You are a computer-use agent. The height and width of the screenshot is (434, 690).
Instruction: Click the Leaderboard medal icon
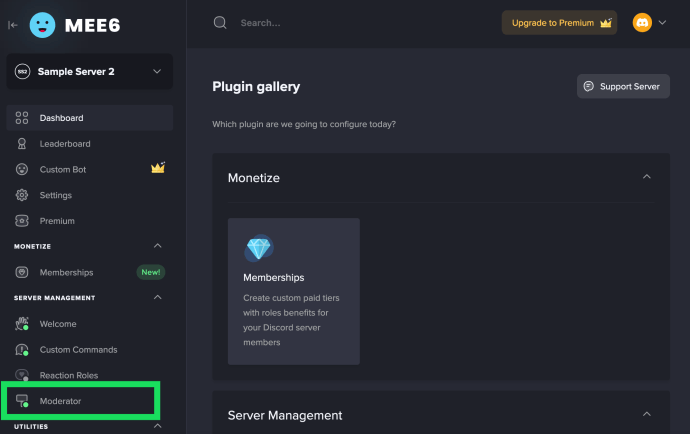coord(22,143)
